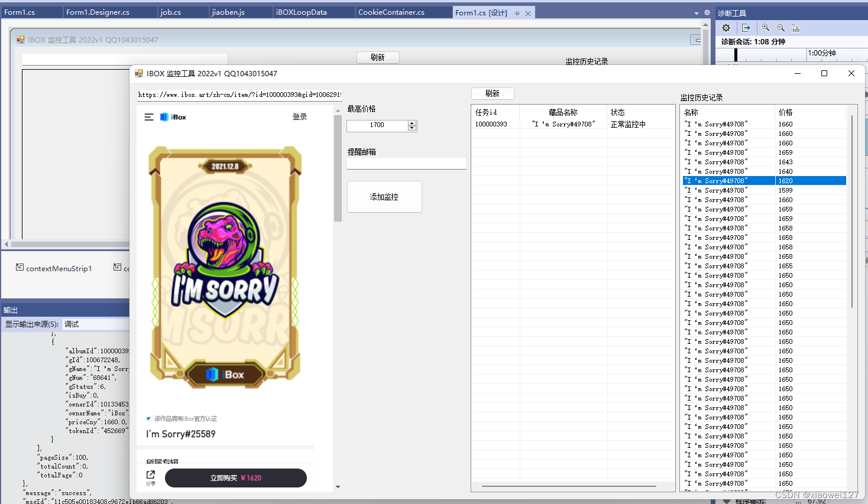868x504 pixels.
Task: Select the history row priced 1640
Action: click(x=764, y=171)
